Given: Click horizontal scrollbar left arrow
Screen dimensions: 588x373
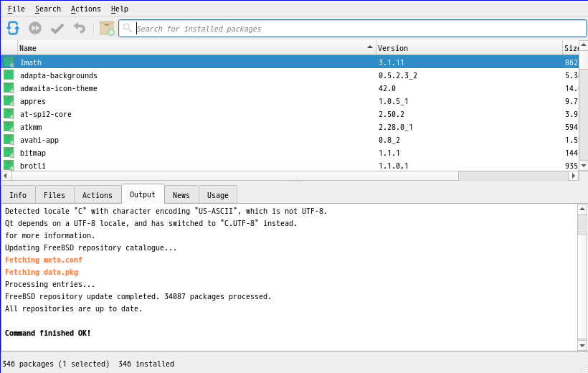Looking at the screenshot, I should [x=6, y=176].
